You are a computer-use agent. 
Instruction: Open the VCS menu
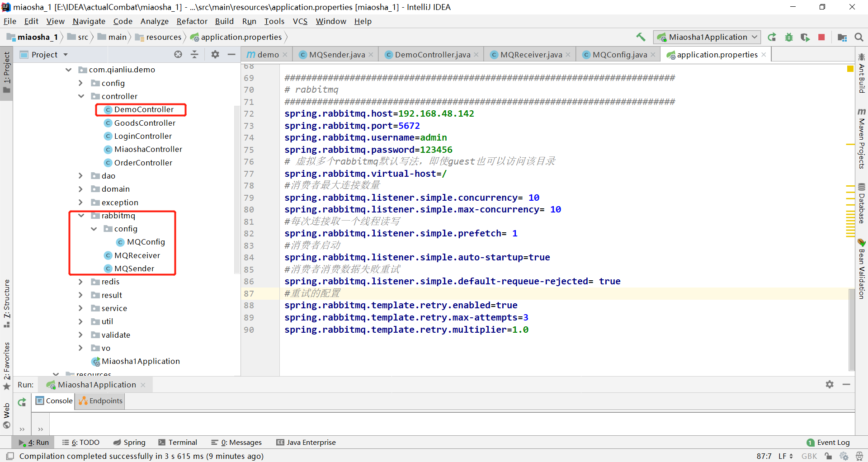[300, 21]
